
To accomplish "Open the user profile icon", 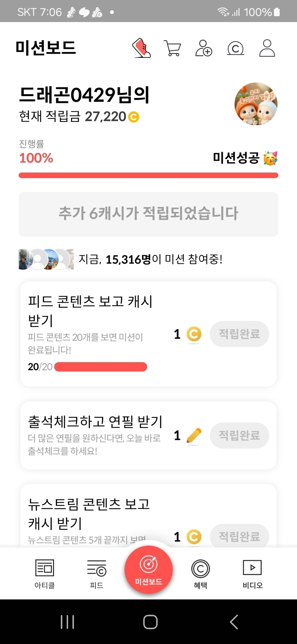I will pyautogui.click(x=267, y=48).
